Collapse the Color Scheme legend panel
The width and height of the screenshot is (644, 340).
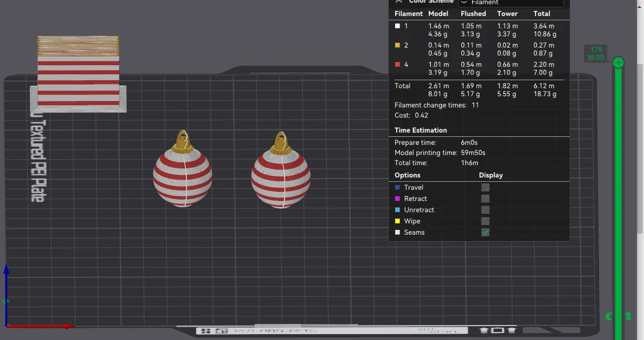[398, 2]
